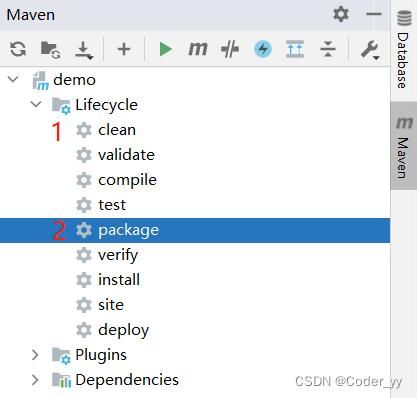Click the Database stack icon

[x=404, y=18]
